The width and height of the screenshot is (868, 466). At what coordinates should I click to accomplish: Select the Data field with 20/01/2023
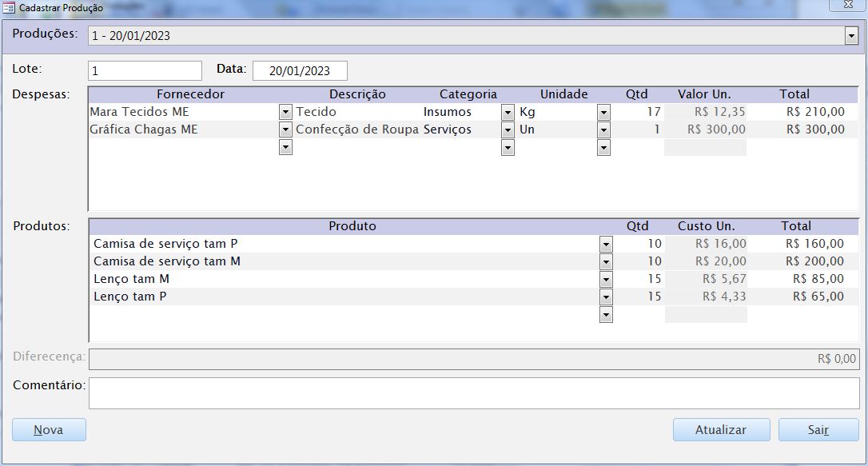(300, 70)
